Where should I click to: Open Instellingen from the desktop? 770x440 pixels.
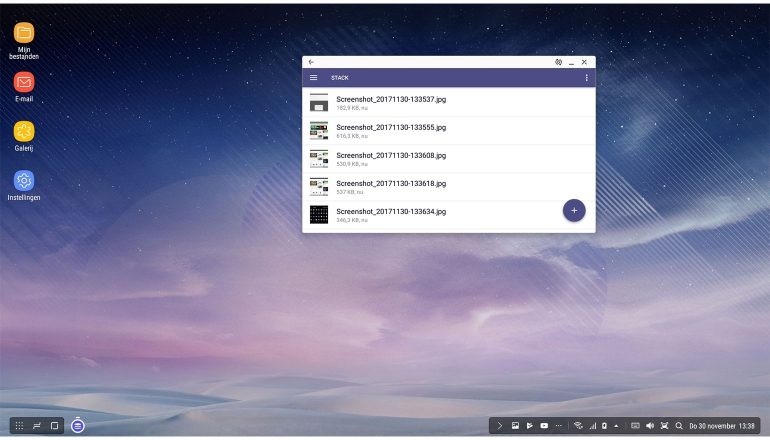click(x=24, y=181)
